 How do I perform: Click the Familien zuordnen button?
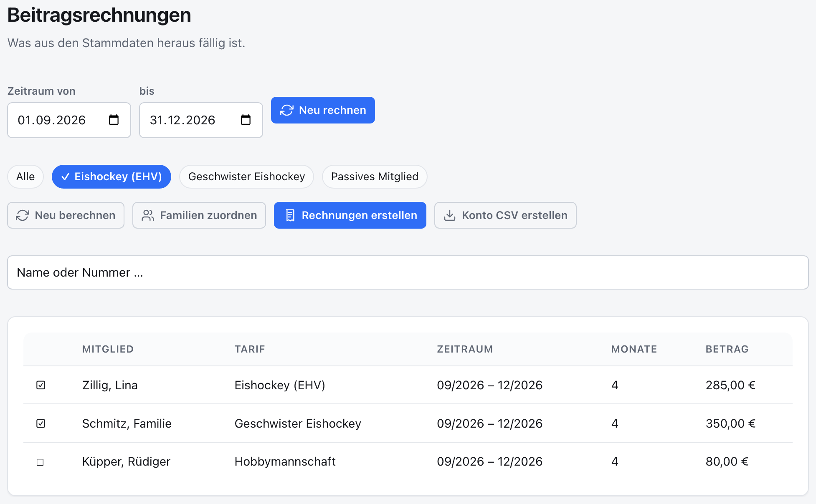pyautogui.click(x=199, y=215)
